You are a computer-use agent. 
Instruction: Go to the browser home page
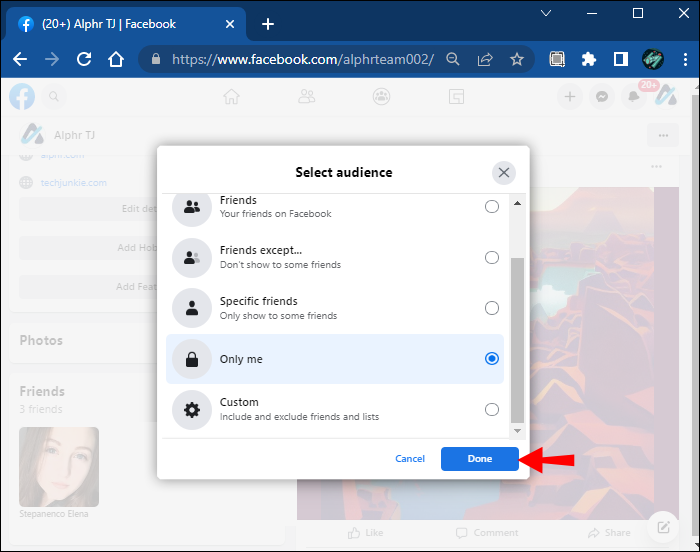(116, 59)
